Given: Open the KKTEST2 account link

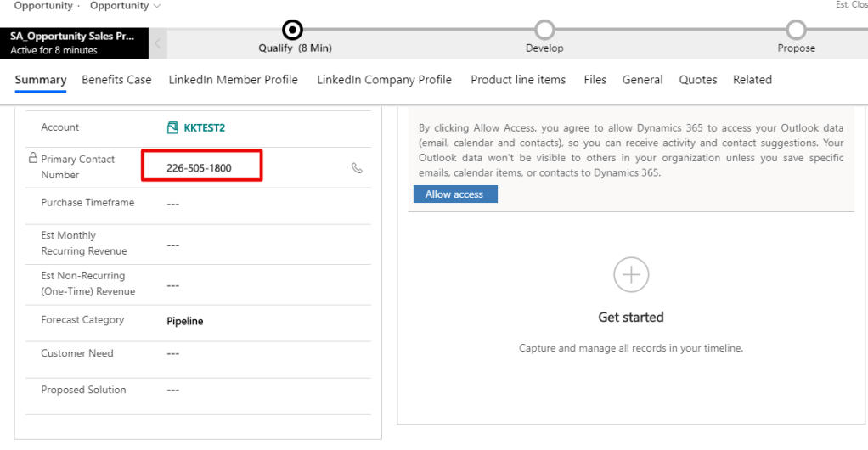Looking at the screenshot, I should (204, 128).
